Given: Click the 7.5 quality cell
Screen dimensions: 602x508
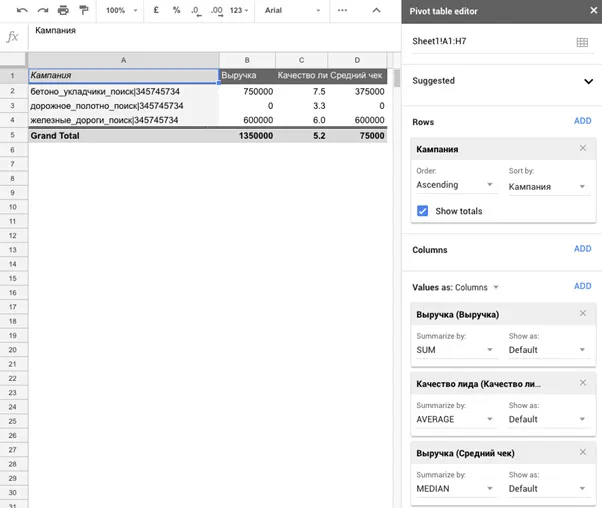Looking at the screenshot, I should click(x=302, y=91).
